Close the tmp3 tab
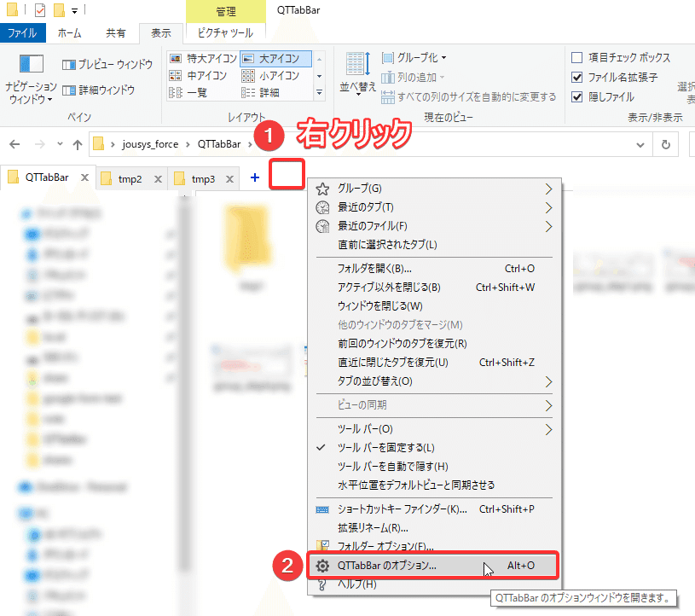Screen dimensions: 695x616 click(229, 179)
